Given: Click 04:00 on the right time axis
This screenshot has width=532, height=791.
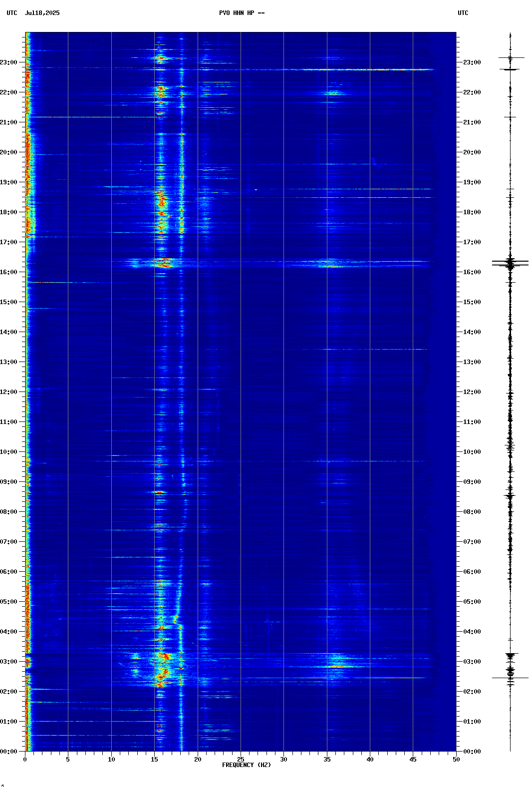Looking at the screenshot, I should pos(472,632).
